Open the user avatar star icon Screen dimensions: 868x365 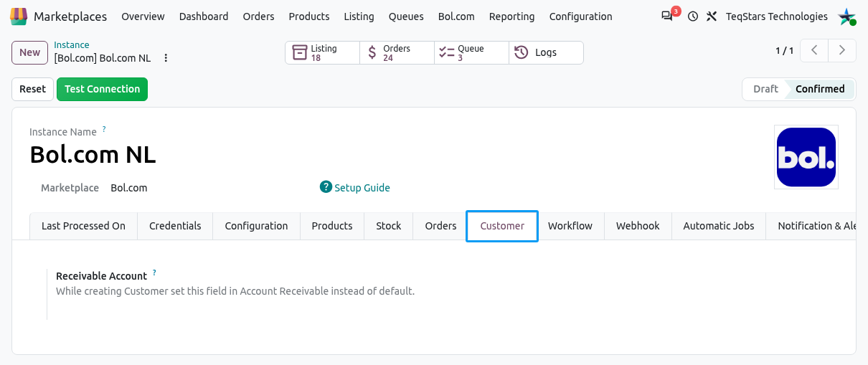tap(847, 16)
